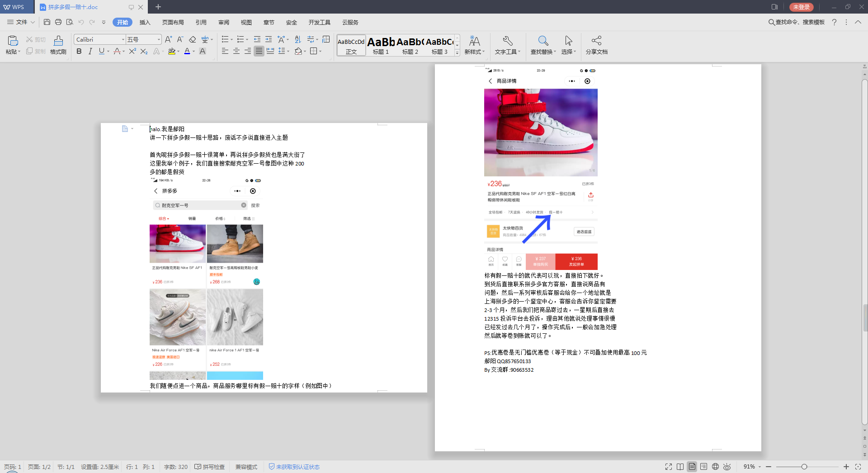Screen dimensions: 868x473
Task: Enable eye protection mode icon
Action: pos(727,467)
